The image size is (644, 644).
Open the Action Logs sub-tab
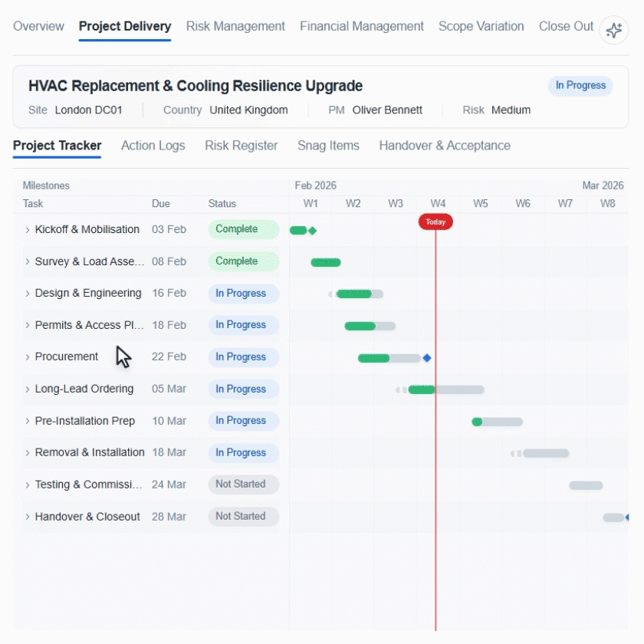[153, 146]
